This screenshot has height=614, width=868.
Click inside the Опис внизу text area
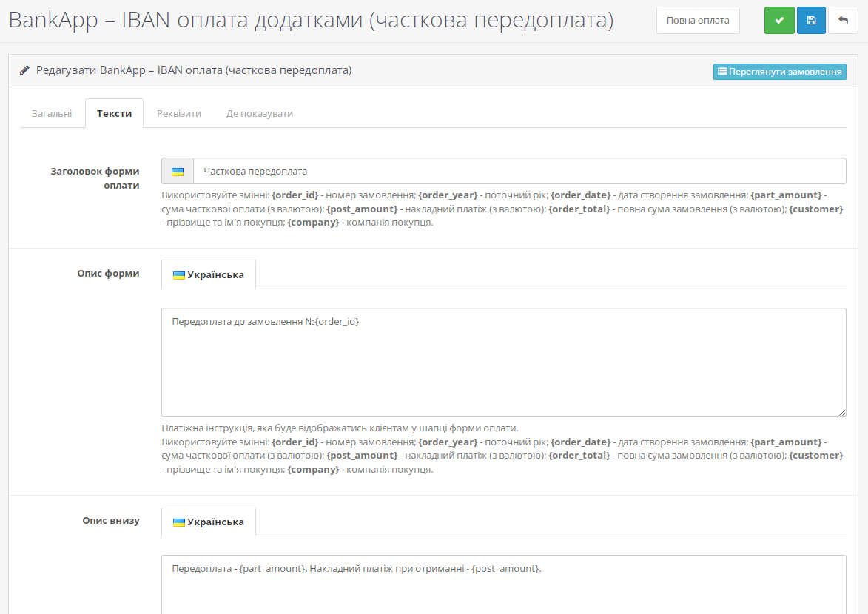[x=503, y=584]
